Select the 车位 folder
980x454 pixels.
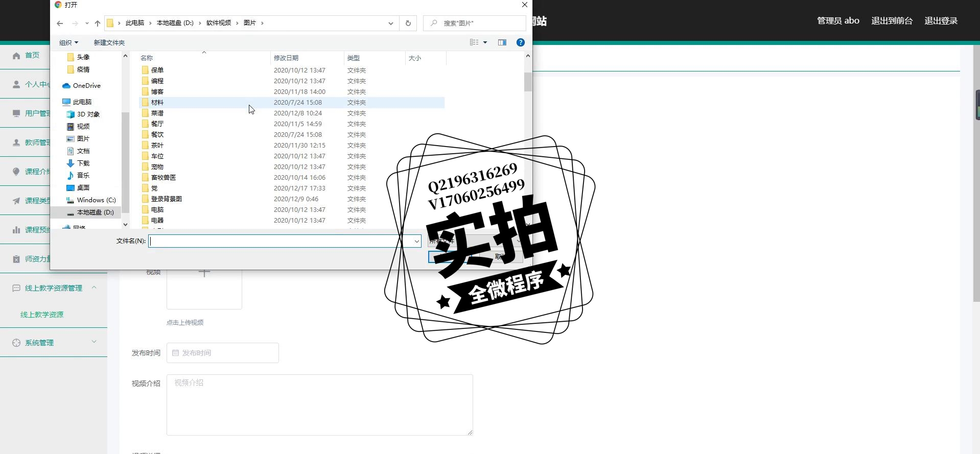292,156
